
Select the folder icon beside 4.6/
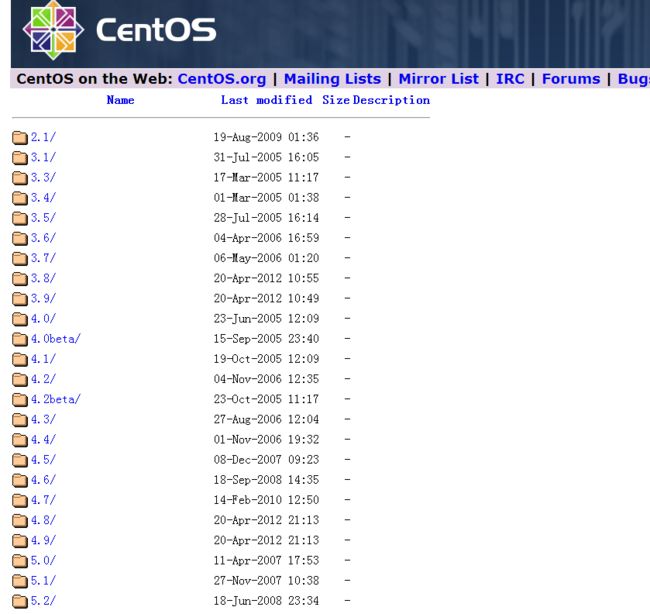pos(19,480)
